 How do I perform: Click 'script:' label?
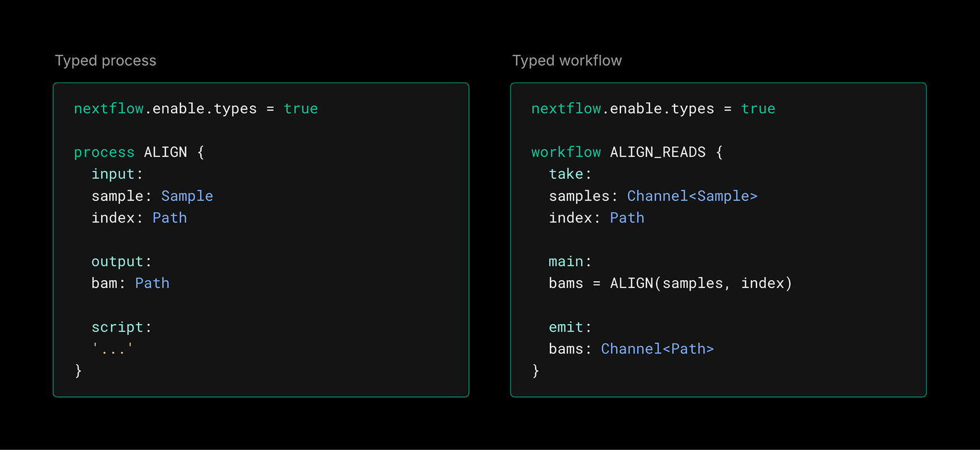[121, 327]
